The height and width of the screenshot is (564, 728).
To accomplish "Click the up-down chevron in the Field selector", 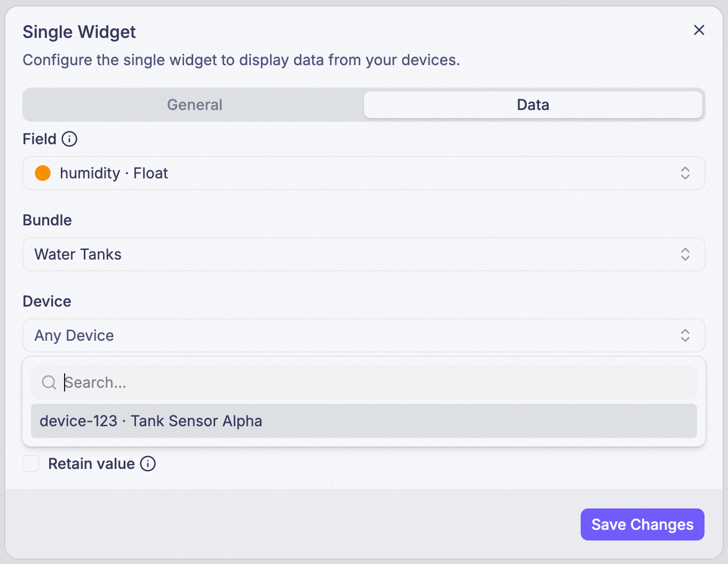I will pyautogui.click(x=685, y=173).
